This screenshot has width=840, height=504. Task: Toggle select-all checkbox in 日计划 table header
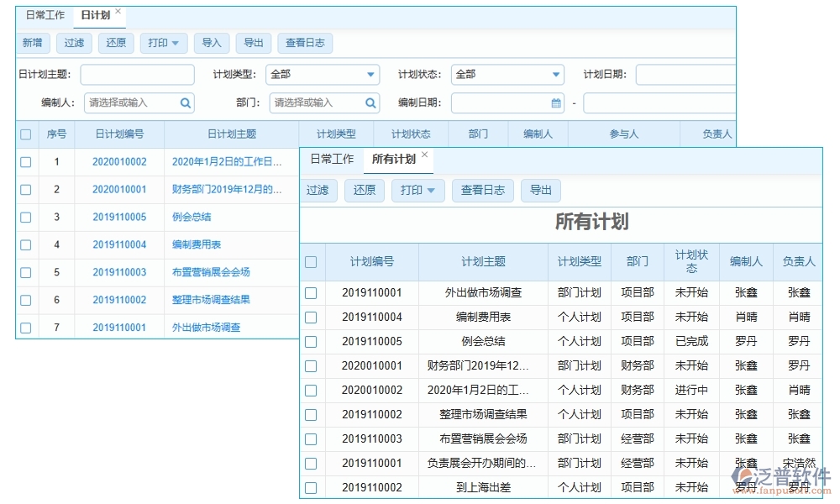pyautogui.click(x=26, y=134)
